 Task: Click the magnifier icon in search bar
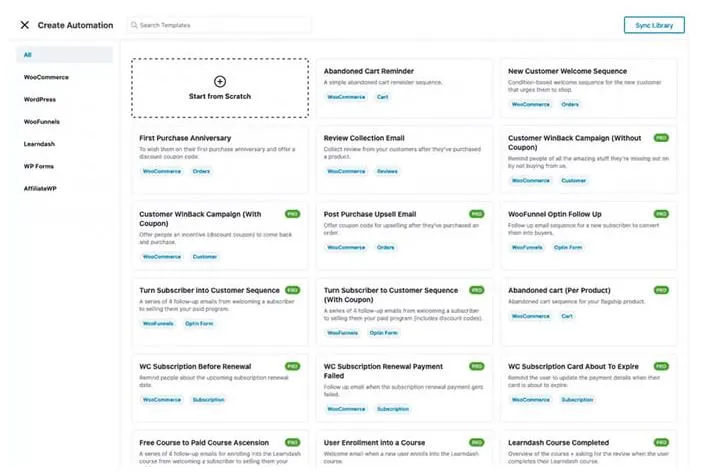click(134, 25)
